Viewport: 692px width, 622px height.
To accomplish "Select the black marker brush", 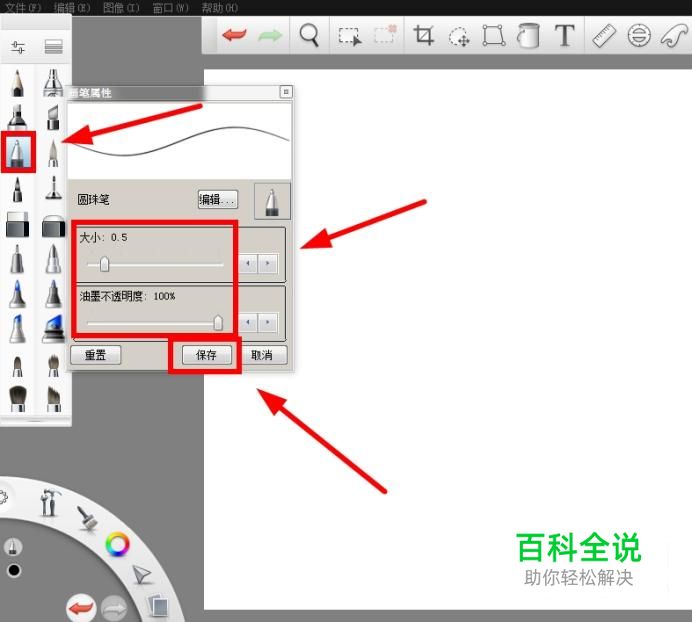I will point(17,117).
